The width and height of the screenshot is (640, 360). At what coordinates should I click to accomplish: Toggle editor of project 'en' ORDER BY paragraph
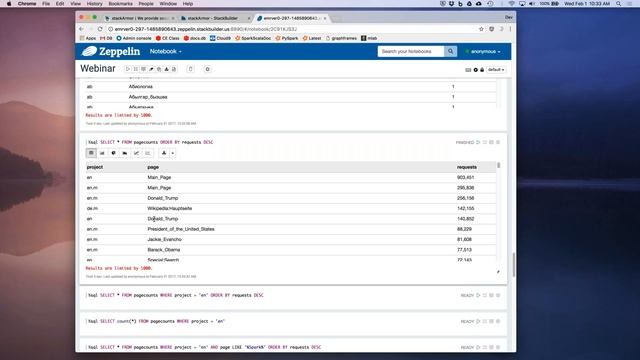coord(485,295)
